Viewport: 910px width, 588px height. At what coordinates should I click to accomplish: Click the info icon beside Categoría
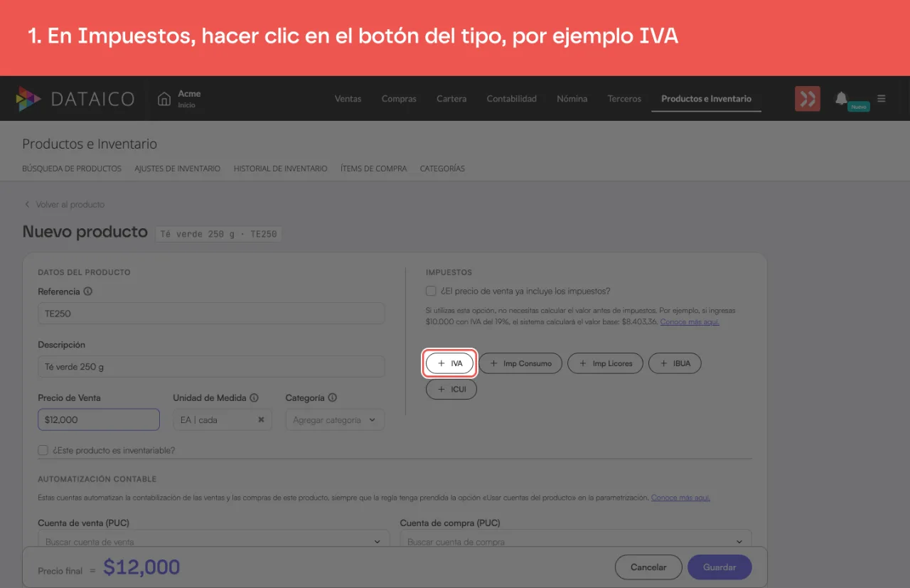click(x=332, y=398)
